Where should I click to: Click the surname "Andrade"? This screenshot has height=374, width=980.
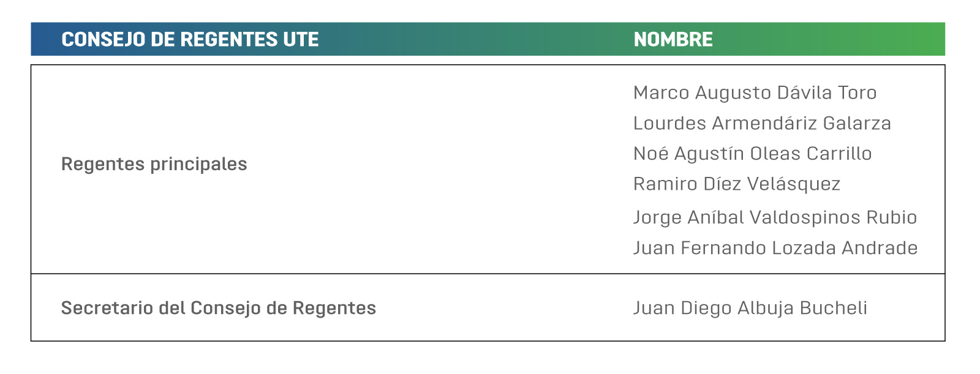(x=880, y=248)
